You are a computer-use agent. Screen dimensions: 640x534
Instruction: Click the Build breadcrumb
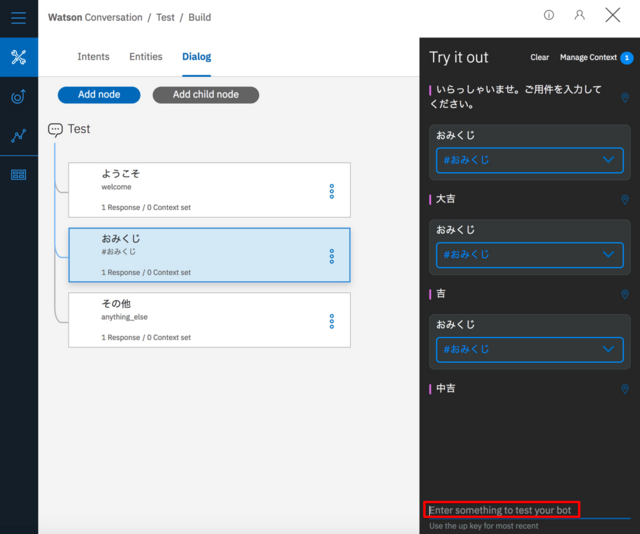tap(200, 18)
